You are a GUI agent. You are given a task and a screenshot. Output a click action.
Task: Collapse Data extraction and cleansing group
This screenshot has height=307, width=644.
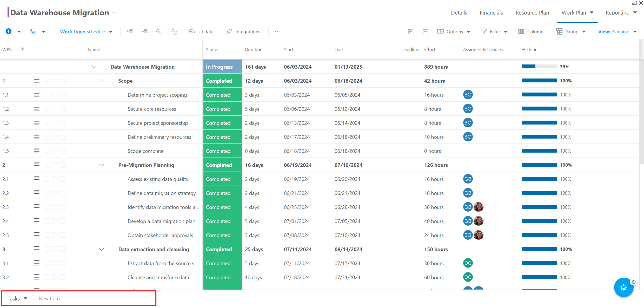102,249
